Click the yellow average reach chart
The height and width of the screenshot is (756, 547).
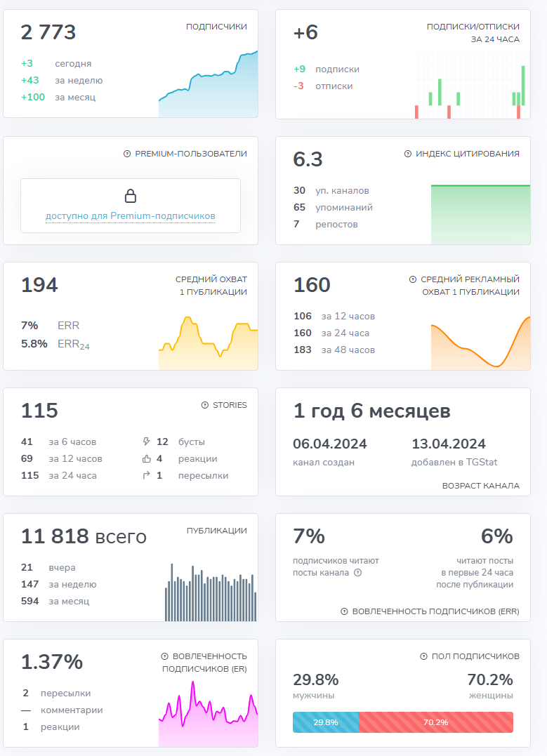[209, 343]
